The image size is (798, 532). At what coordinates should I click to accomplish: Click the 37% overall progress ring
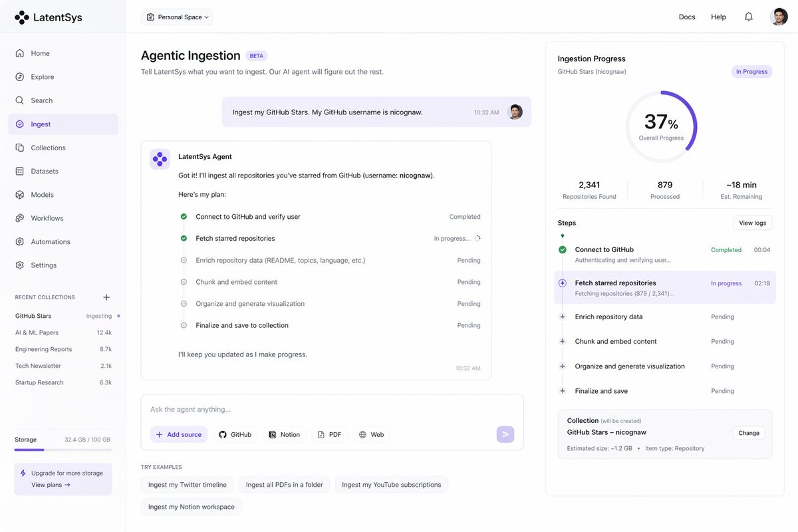click(661, 127)
